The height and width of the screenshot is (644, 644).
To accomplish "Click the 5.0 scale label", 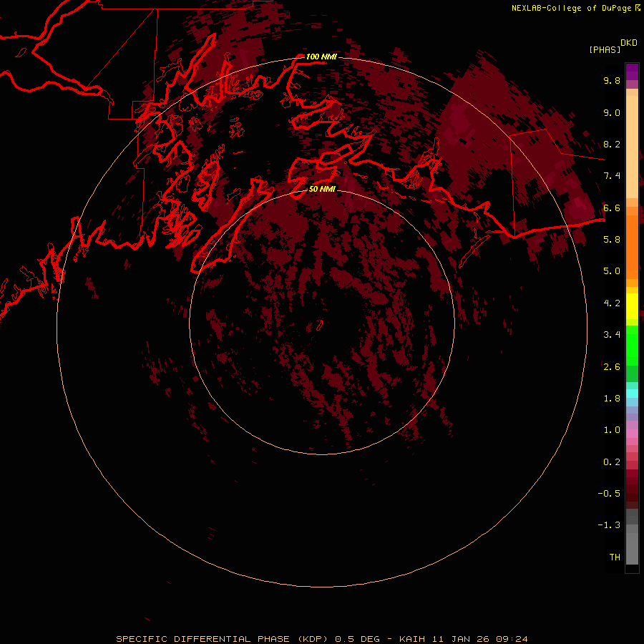I will [612, 271].
